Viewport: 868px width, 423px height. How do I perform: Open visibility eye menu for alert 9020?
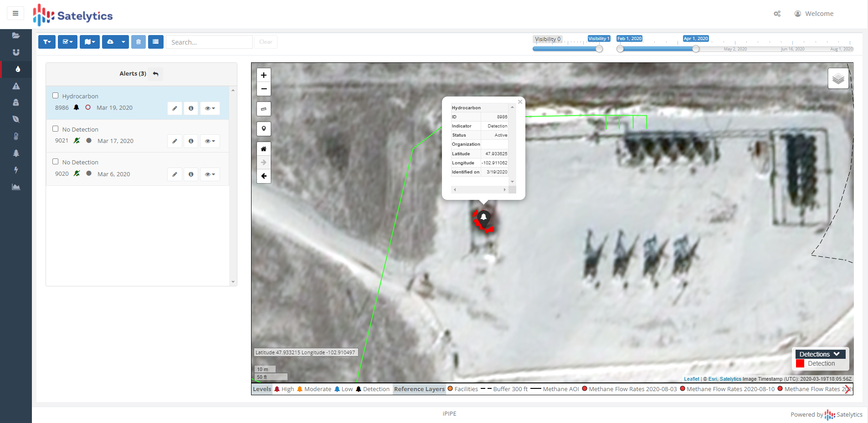click(210, 174)
